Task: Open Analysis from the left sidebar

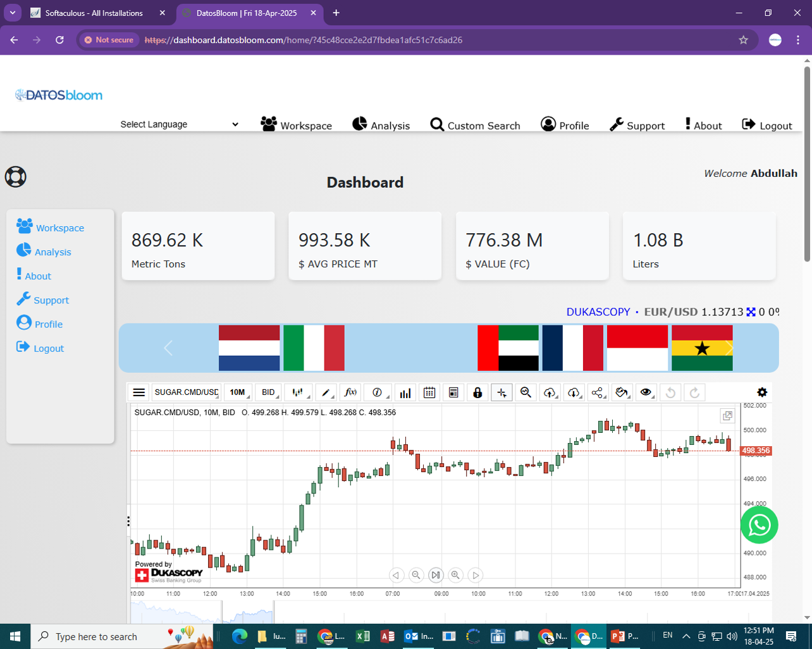Action: point(52,252)
